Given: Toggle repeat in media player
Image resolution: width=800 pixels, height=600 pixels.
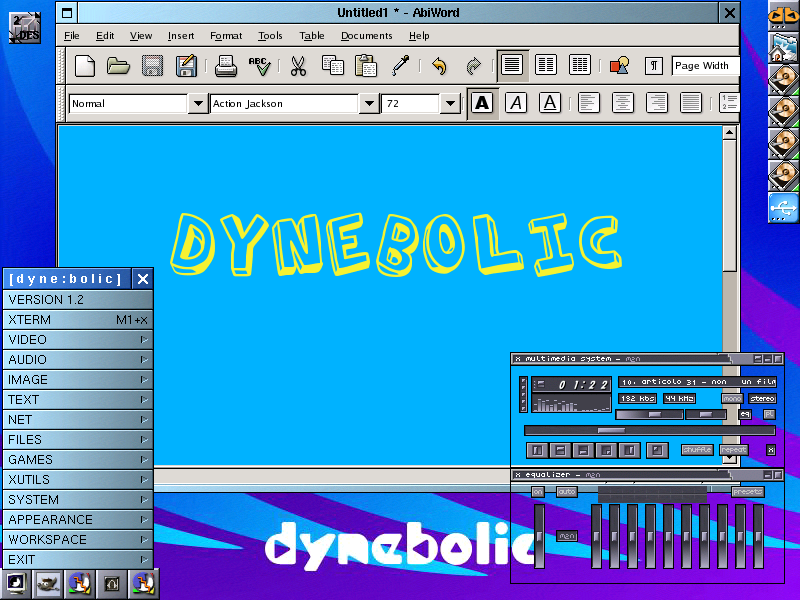Looking at the screenshot, I should pos(734,450).
